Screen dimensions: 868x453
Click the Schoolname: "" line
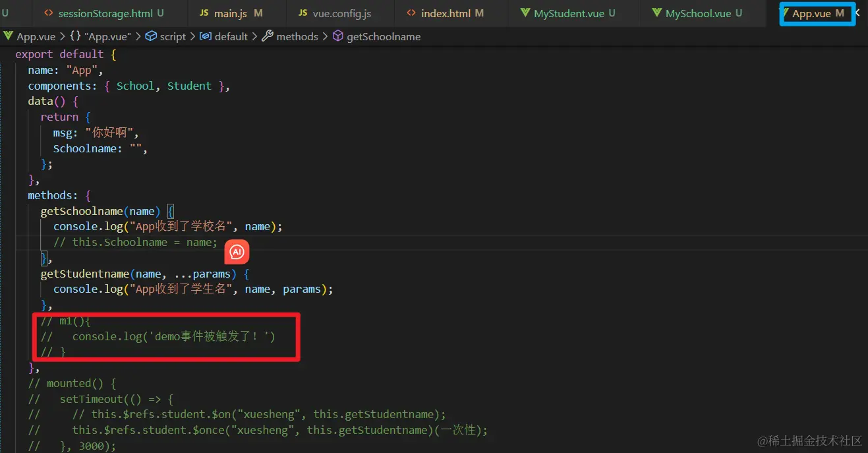(x=100, y=148)
